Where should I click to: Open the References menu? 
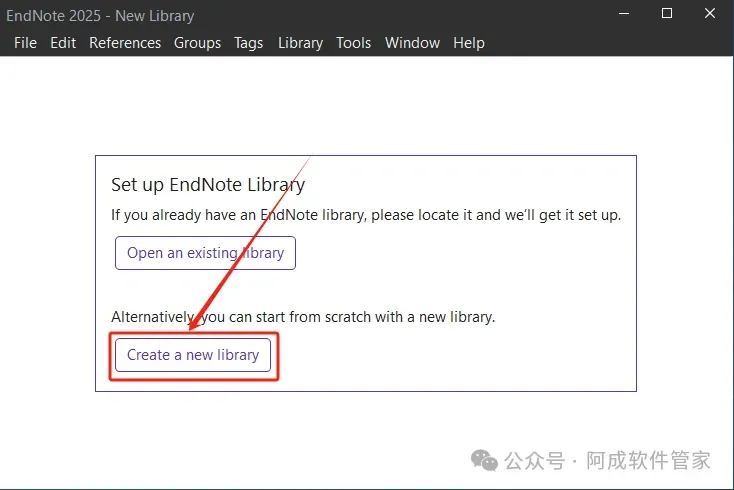(125, 43)
